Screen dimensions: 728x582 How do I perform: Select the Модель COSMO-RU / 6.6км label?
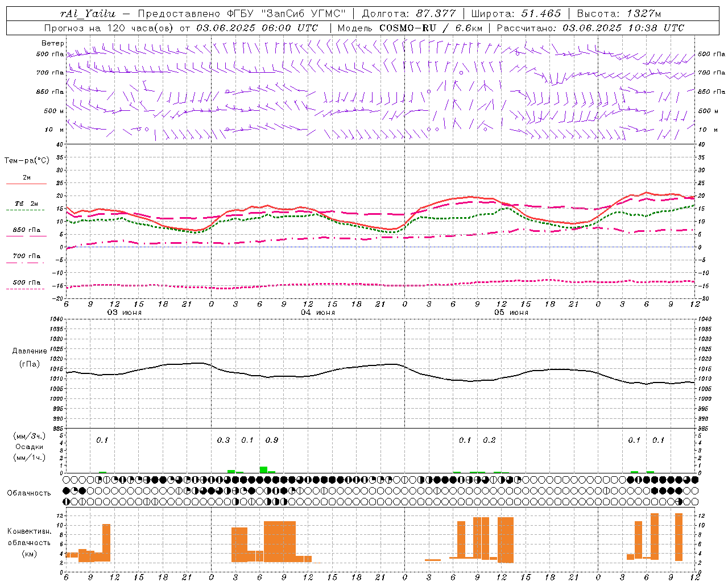click(410, 28)
